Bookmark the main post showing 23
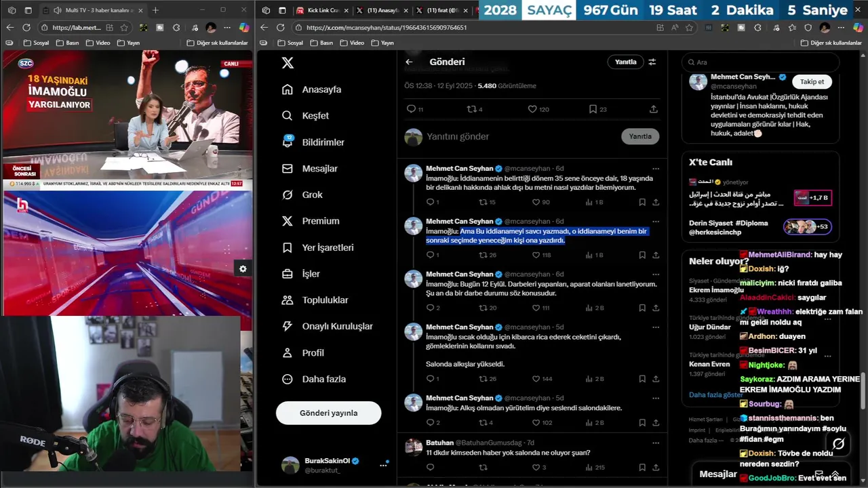 tap(597, 109)
